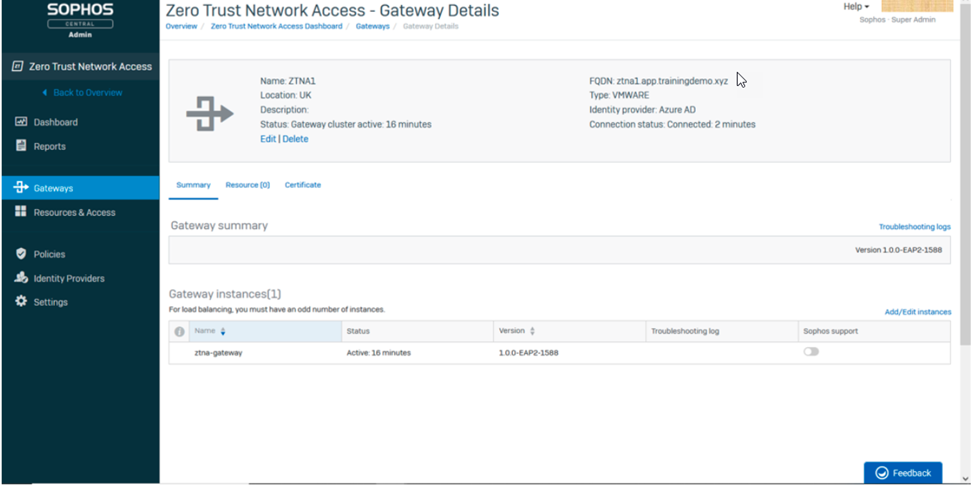The width and height of the screenshot is (975, 486).
Task: Click the Feedback smiley icon
Action: click(882, 473)
